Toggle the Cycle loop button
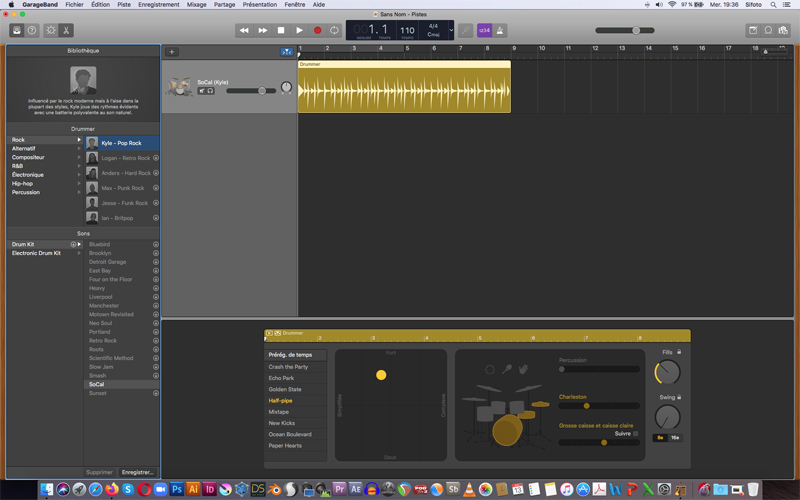Viewport: 800px width, 500px height. [x=334, y=30]
